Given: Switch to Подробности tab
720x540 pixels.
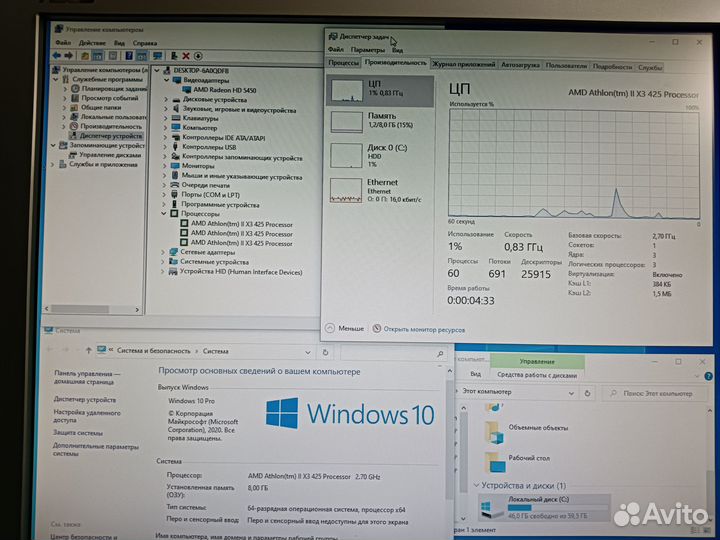Looking at the screenshot, I should coord(613,67).
